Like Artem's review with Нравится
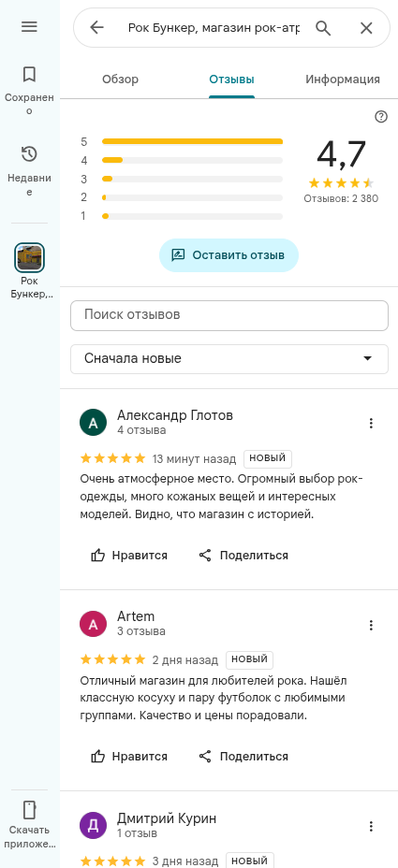 point(129,757)
